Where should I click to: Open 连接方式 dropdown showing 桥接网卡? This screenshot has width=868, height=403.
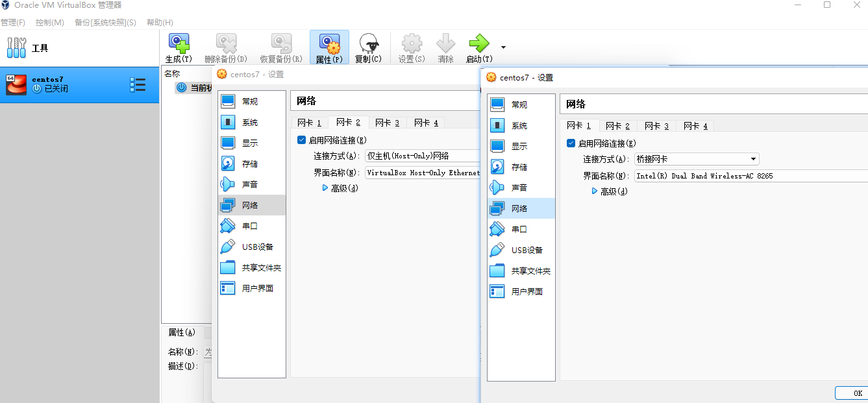697,159
